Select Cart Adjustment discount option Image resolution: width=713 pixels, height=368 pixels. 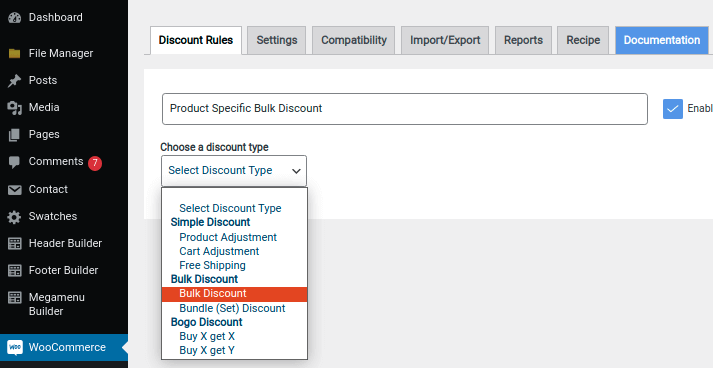click(x=235, y=252)
